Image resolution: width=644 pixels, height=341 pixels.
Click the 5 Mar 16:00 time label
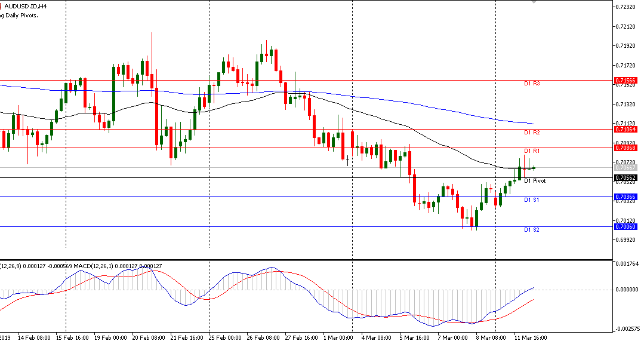click(414, 338)
